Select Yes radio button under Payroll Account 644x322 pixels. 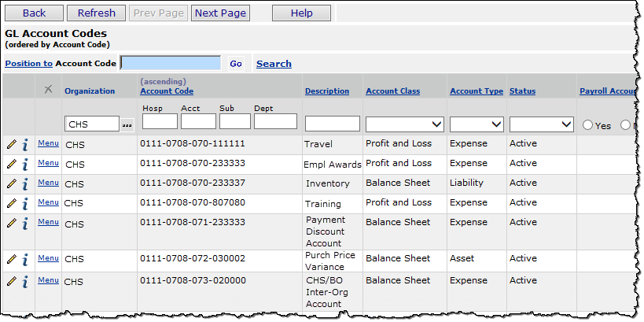click(587, 125)
